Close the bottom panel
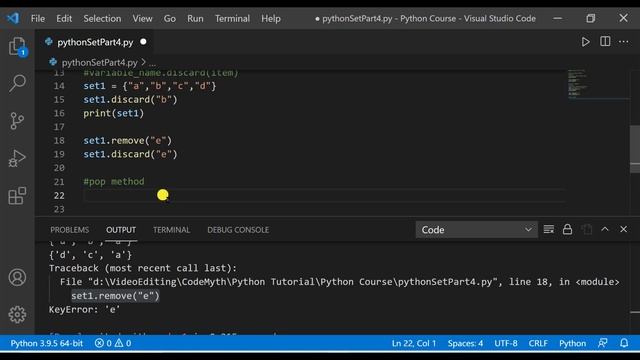Image resolution: width=640 pixels, height=360 pixels. pyautogui.click(x=623, y=229)
